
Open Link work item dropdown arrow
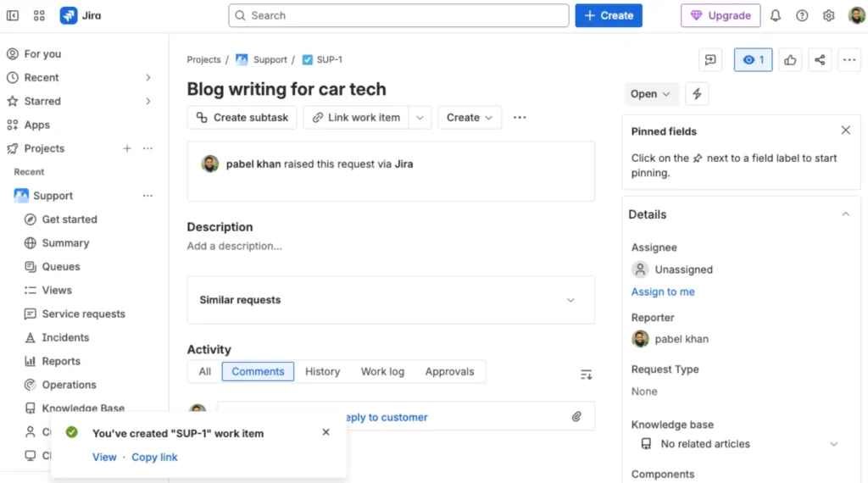tap(420, 117)
